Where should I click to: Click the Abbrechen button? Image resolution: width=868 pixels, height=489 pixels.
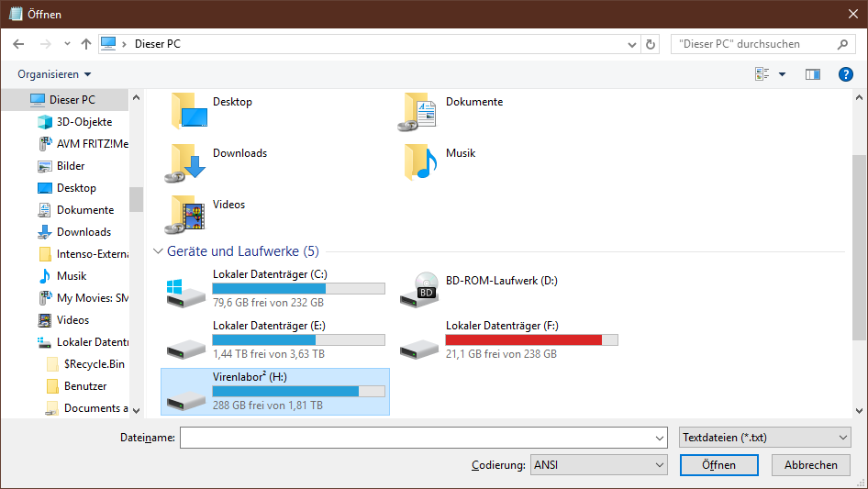tap(810, 465)
